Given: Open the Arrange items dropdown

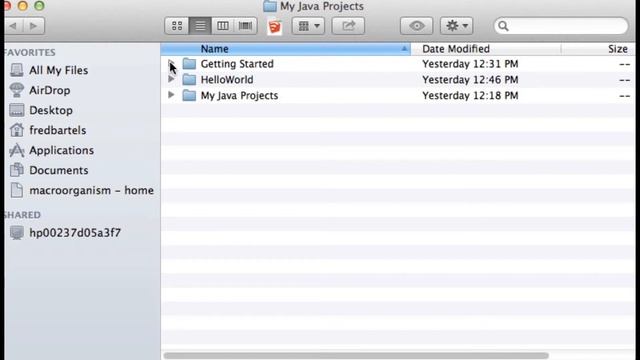Looking at the screenshot, I should point(309,26).
